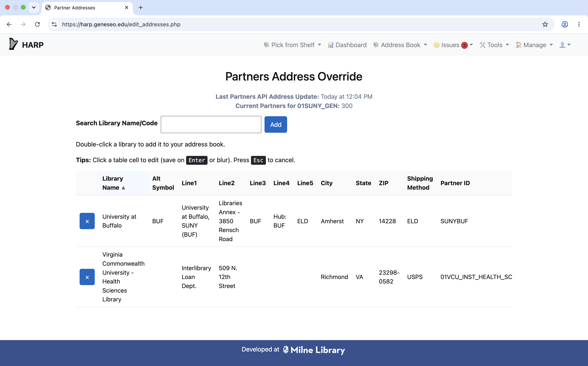
Task: Expand the Issues menu
Action: click(x=453, y=45)
